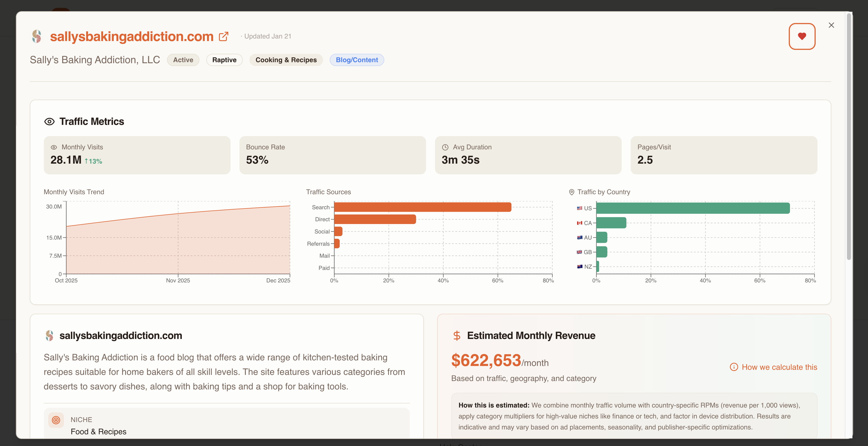Click the modal's vertical scrollbar
The height and width of the screenshot is (446, 868).
click(x=849, y=136)
